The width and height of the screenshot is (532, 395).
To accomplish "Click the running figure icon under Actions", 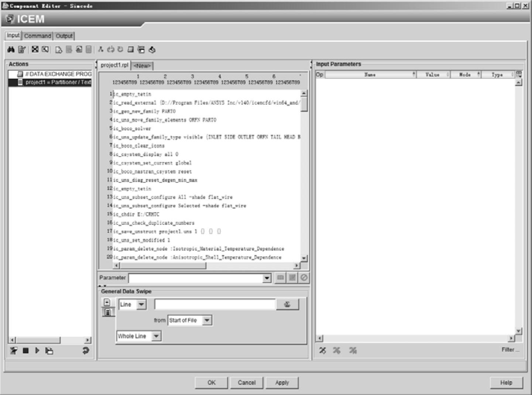I will [x=14, y=350].
